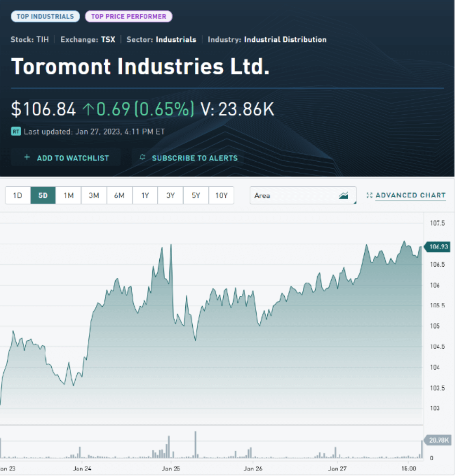455x476 pixels.
Task: Click the area chart style icon
Action: (343, 195)
